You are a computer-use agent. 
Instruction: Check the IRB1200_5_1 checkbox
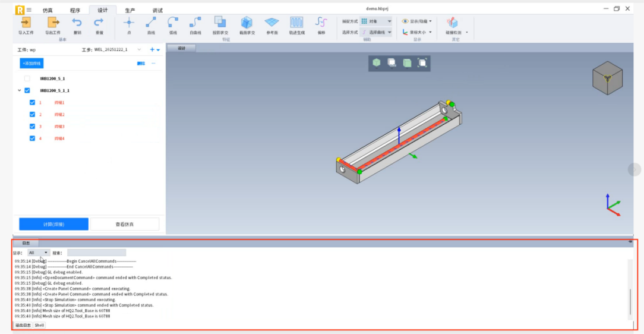click(x=27, y=78)
